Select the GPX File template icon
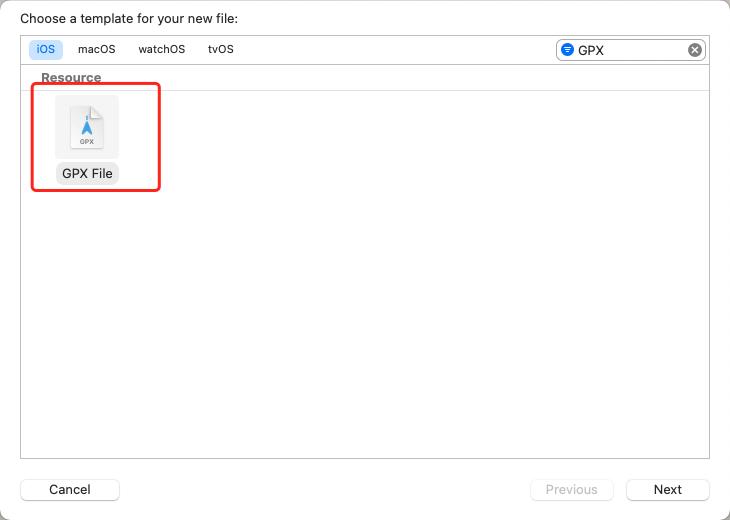Screen dimensions: 730x520 87,127
